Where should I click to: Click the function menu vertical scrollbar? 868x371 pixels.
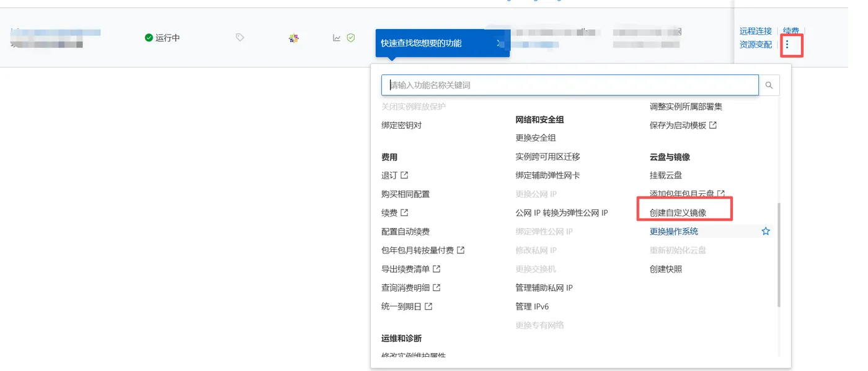tap(779, 254)
